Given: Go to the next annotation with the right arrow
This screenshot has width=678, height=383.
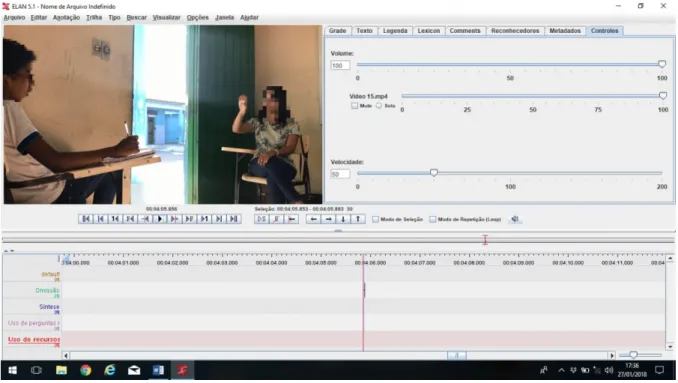Looking at the screenshot, I should pos(328,219).
